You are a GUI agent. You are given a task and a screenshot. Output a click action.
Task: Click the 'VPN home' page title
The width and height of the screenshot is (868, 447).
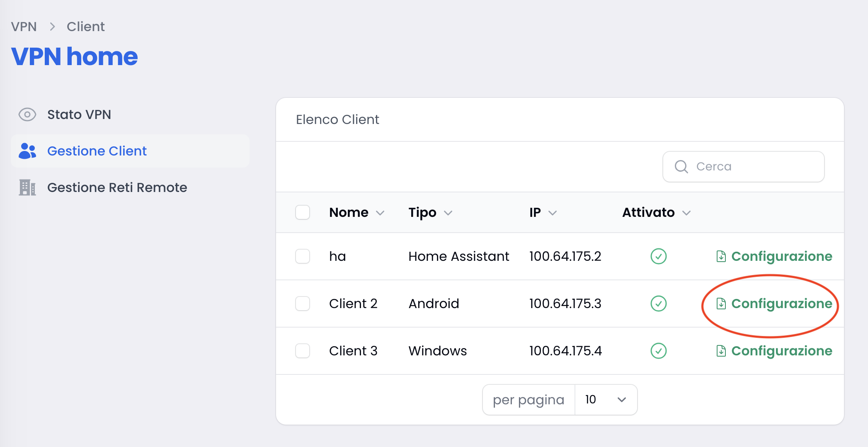(x=74, y=56)
